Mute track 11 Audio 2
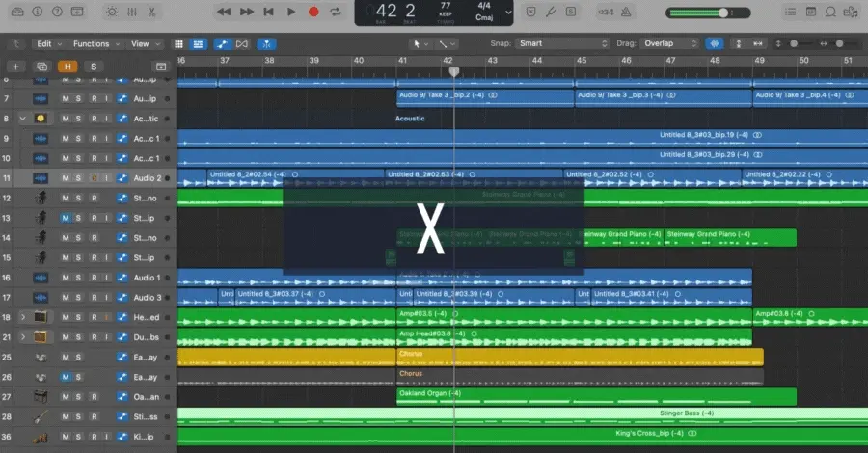Image resolution: width=868 pixels, height=453 pixels. coord(66,178)
